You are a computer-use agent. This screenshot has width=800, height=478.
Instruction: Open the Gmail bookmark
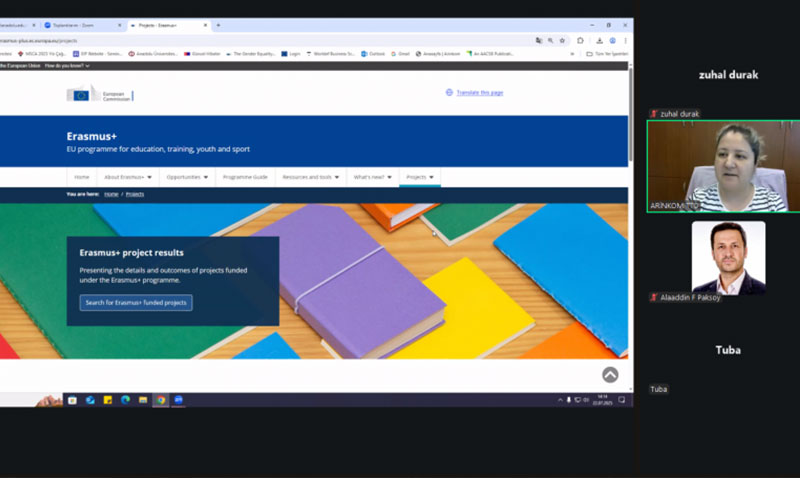[x=401, y=54]
